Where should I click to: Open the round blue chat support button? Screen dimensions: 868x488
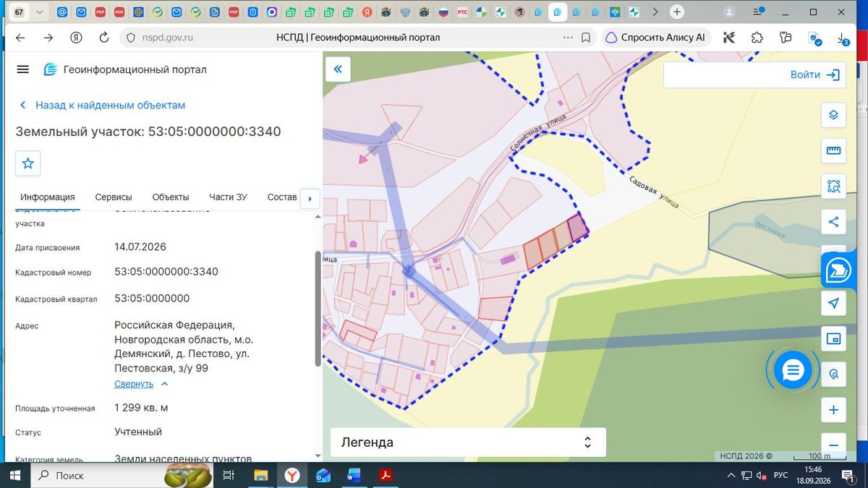click(x=793, y=370)
